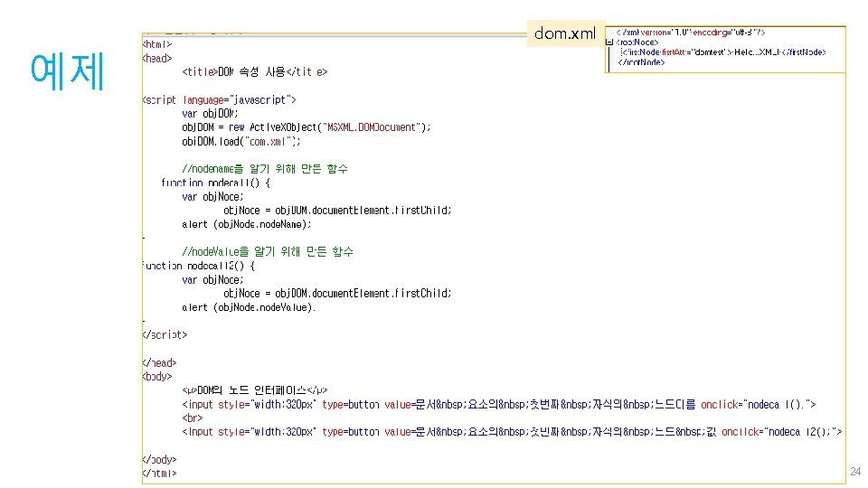
Task: Select the alert (objNode.nodeName) line
Action: click(x=246, y=224)
